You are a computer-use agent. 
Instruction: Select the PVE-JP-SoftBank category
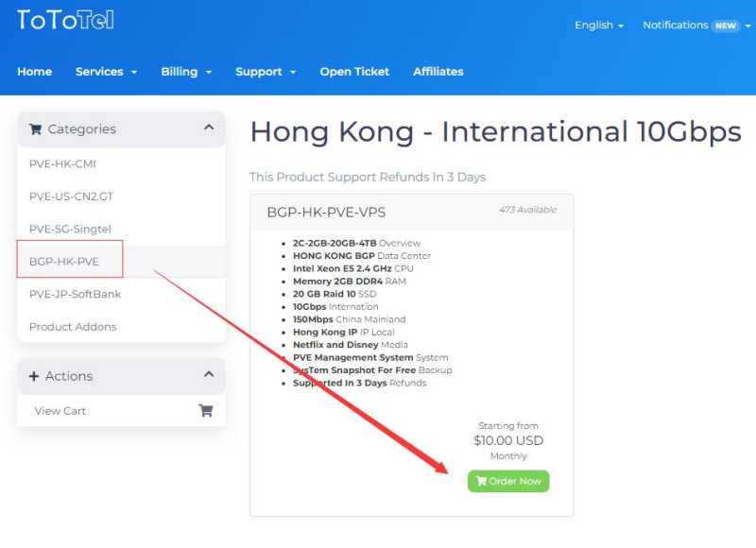[x=121, y=294]
